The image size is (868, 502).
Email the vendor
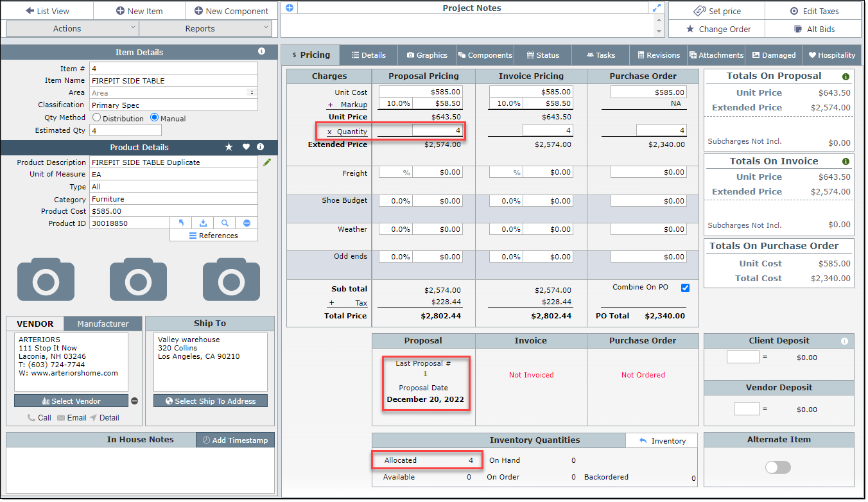71,417
